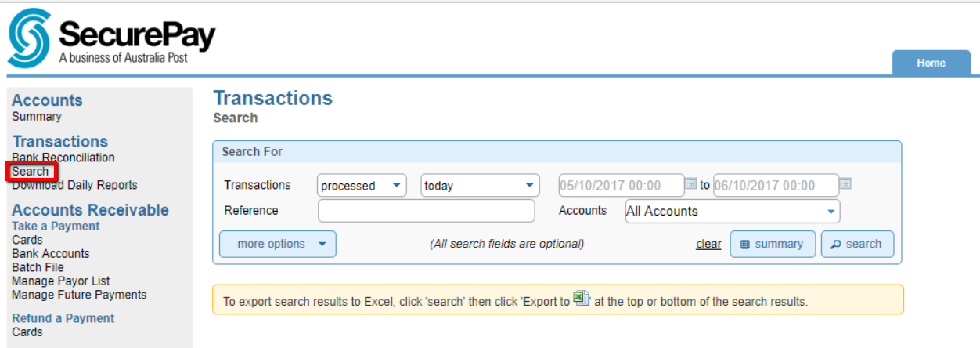The image size is (980, 348).
Task: Click into the Reference input field
Action: click(x=427, y=211)
